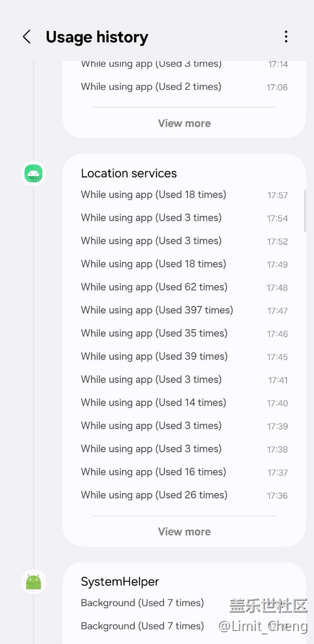Tap the first SystemHelper Background entry
This screenshot has height=644, width=314.
[x=142, y=603]
